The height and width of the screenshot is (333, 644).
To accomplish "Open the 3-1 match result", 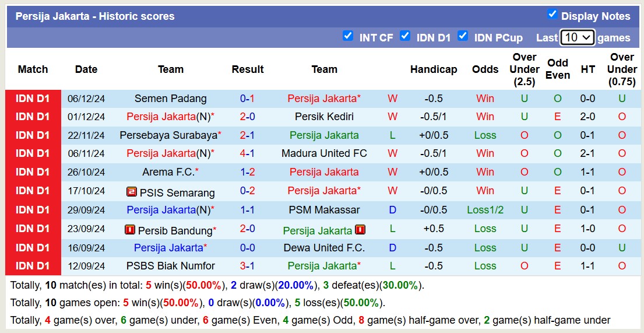I will click(x=248, y=266).
